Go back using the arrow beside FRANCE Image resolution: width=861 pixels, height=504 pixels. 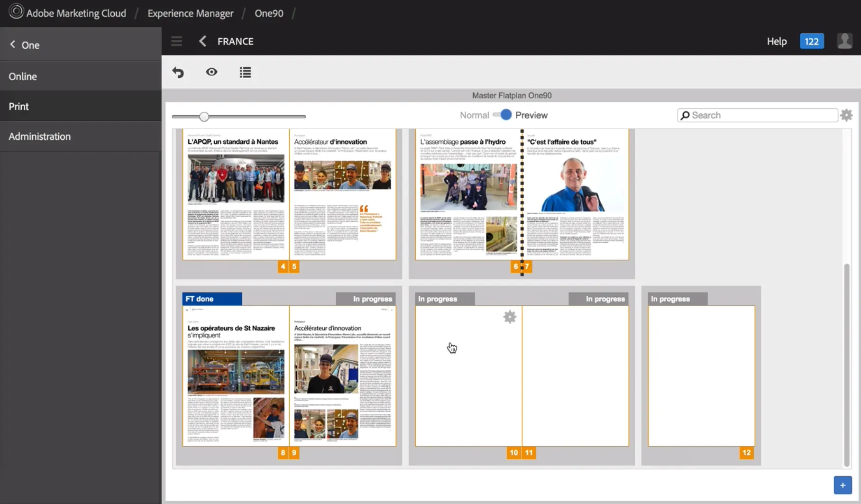click(203, 41)
